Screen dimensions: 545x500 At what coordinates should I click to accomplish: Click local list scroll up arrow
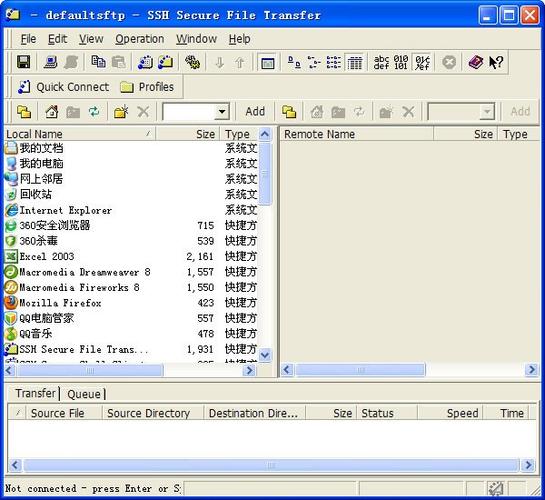(265, 134)
